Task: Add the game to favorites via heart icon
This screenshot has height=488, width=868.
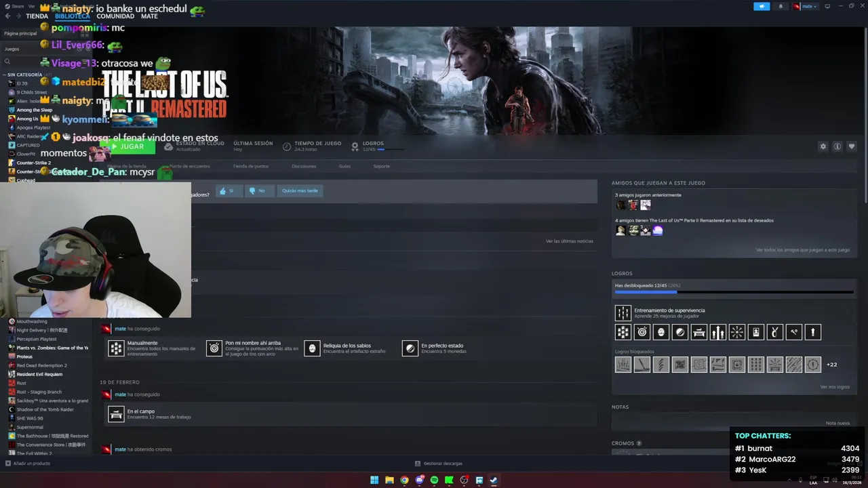Action: tap(852, 146)
